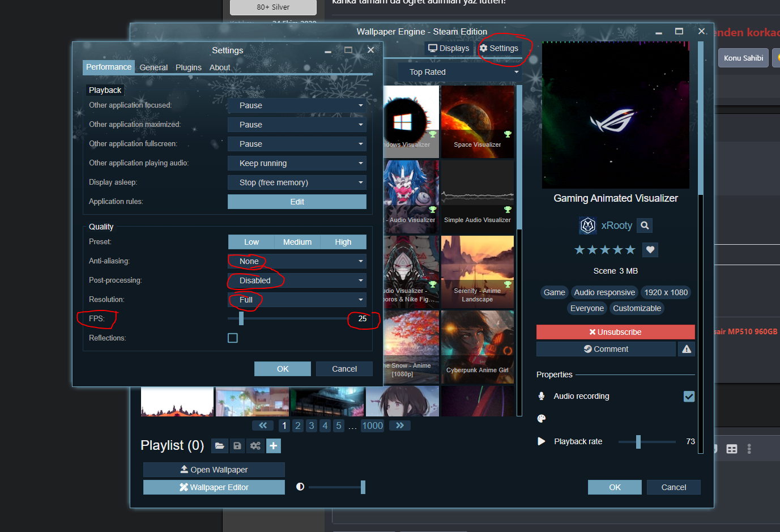Viewport: 780px width, 532px height.
Task: Jump to page 1000 of wallpapers
Action: [373, 425]
